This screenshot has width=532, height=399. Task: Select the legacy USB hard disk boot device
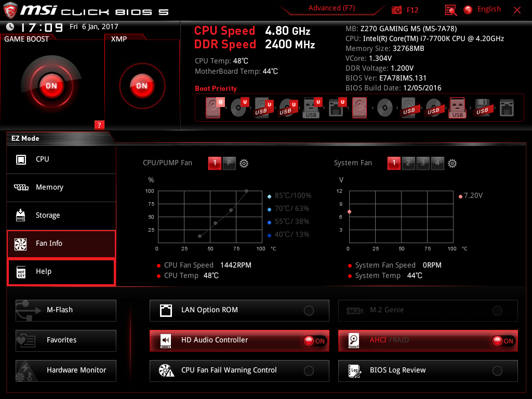[409, 108]
